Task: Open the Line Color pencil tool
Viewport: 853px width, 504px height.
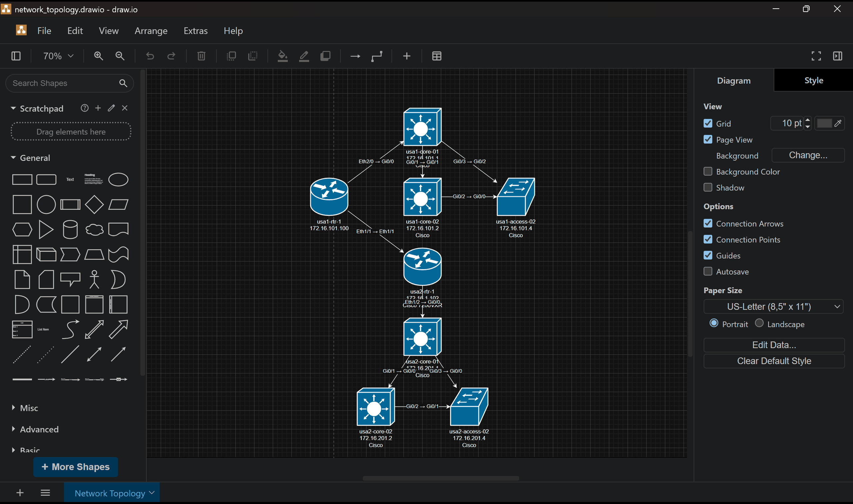Action: (x=304, y=56)
